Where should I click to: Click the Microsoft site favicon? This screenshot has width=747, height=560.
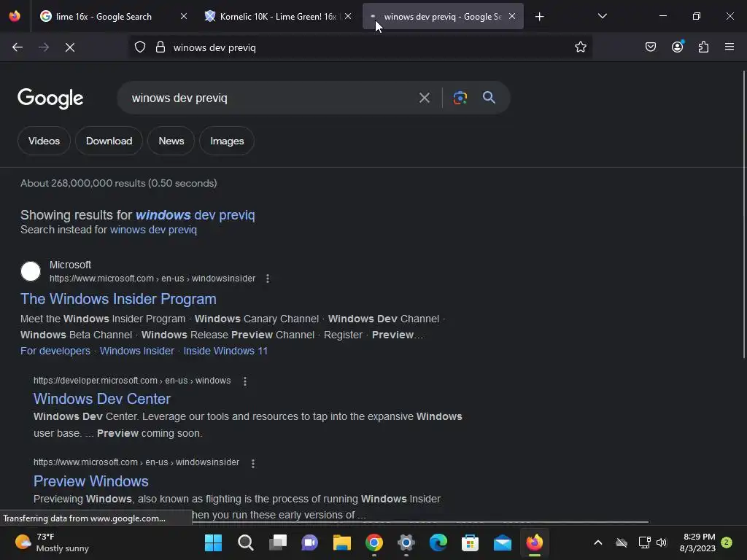[31, 271]
